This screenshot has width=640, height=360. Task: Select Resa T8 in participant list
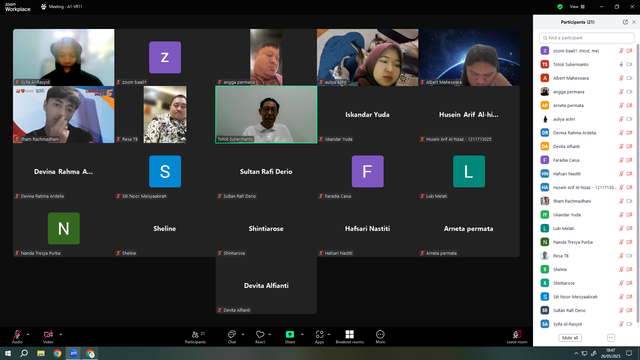587,256
